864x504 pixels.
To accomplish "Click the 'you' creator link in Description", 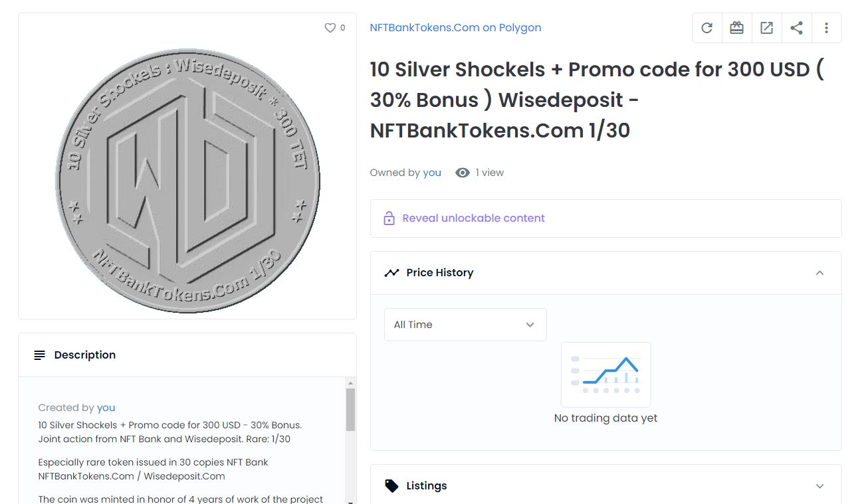I will tap(106, 408).
